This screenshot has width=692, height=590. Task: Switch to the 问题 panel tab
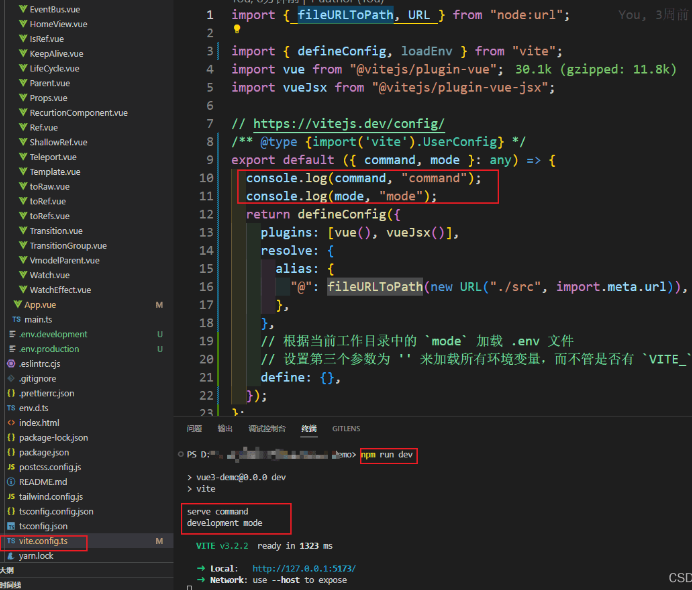click(x=194, y=428)
